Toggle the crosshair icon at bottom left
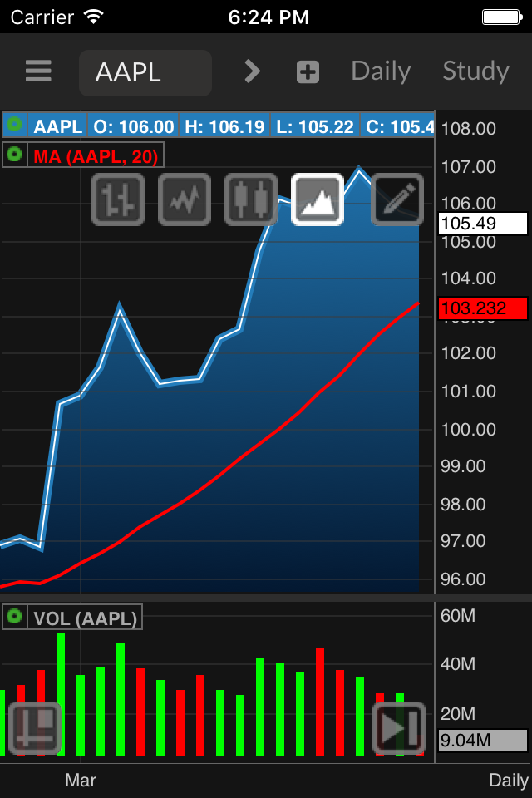 (x=35, y=728)
